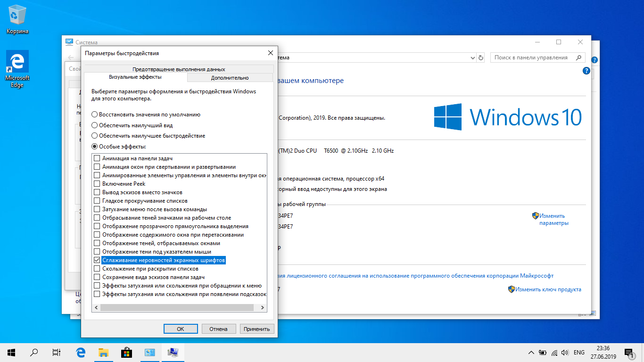The width and height of the screenshot is (644, 362).
Task: Enable translucent selection rectangle checkbox
Action: click(x=97, y=226)
